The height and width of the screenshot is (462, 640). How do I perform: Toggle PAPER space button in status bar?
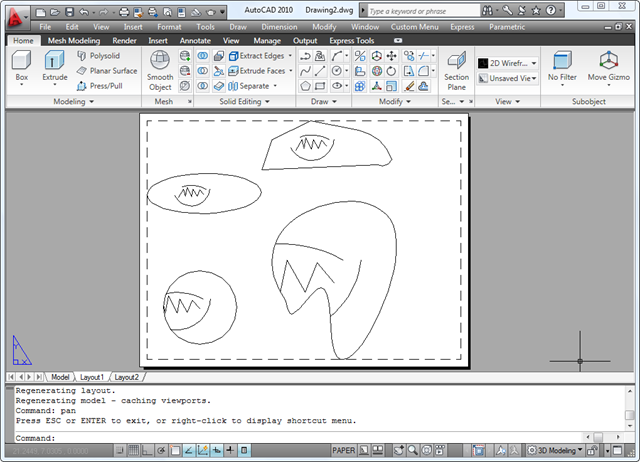click(x=344, y=451)
